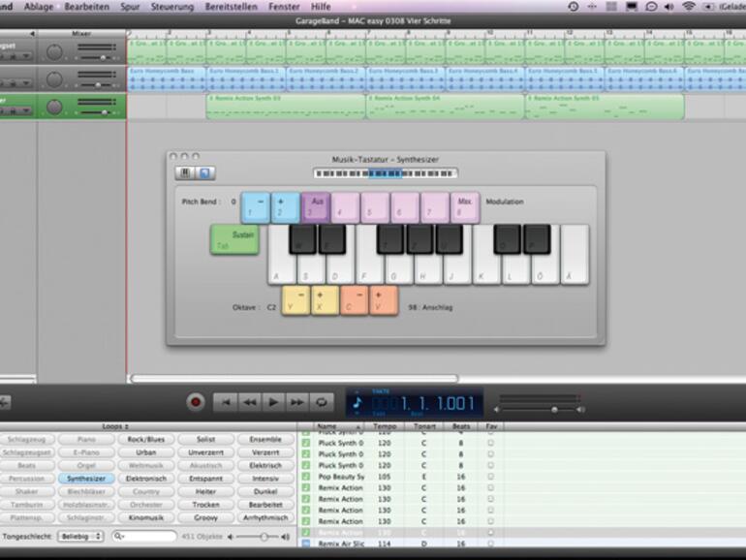Select the Elektronisch loop category
Image resolution: width=746 pixels, height=560 pixels.
click(146, 479)
